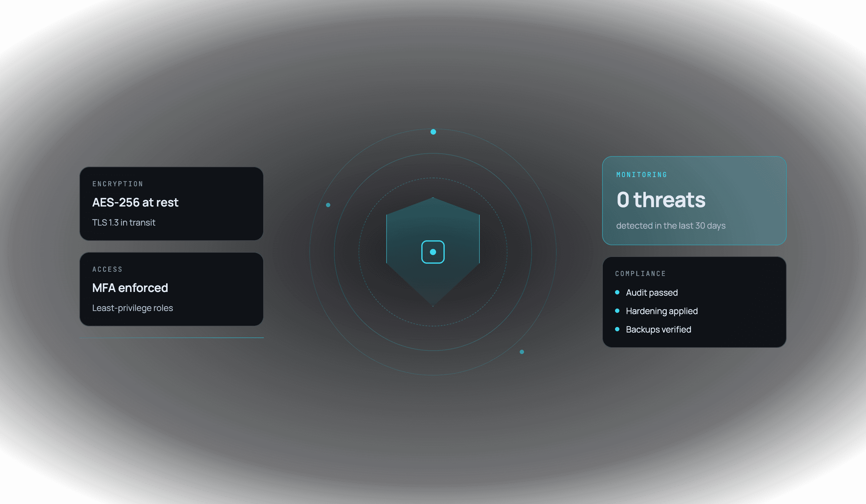Click the lock icon inside the shield

tap(433, 252)
